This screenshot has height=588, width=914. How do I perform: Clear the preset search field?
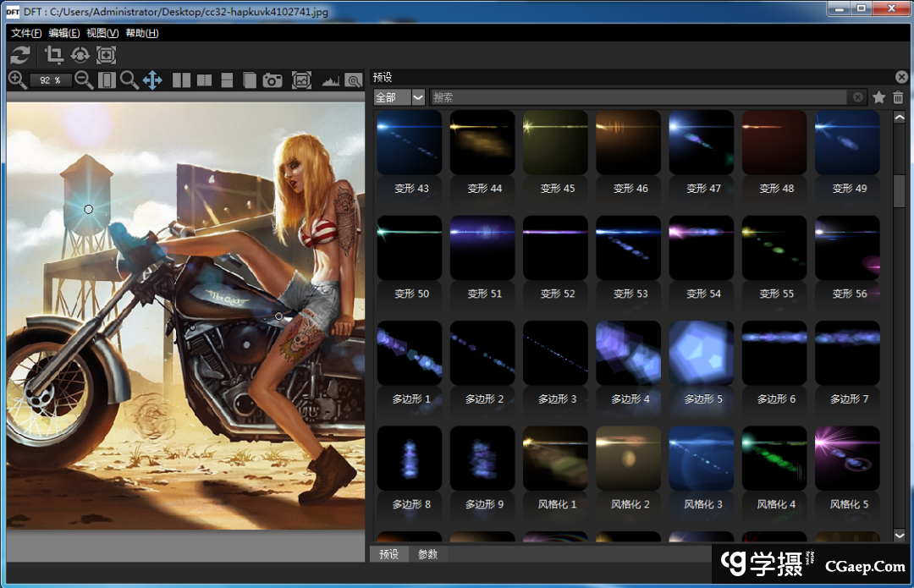858,98
